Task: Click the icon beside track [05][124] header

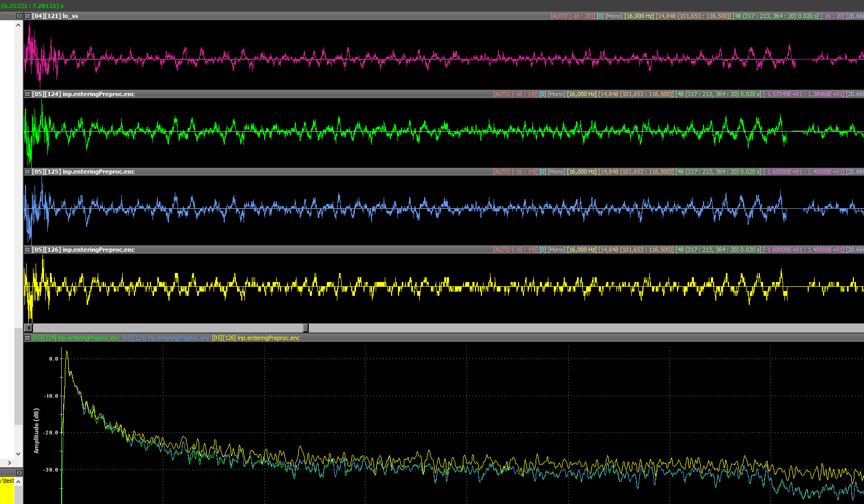Action: (x=27, y=94)
